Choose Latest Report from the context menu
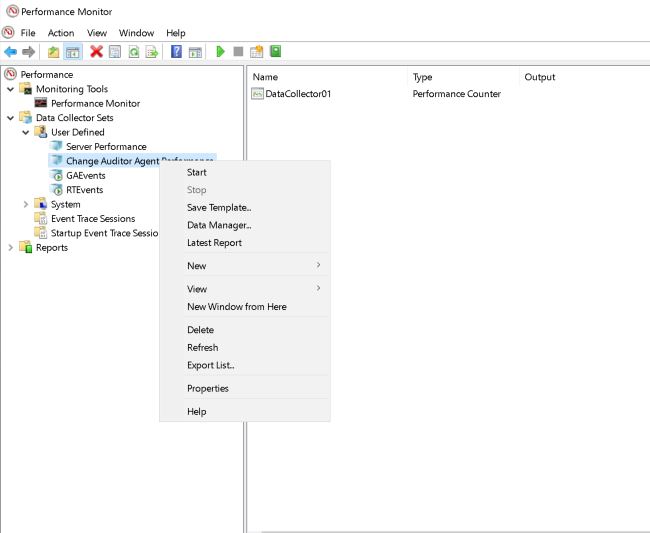This screenshot has height=533, width=650. coord(245,243)
